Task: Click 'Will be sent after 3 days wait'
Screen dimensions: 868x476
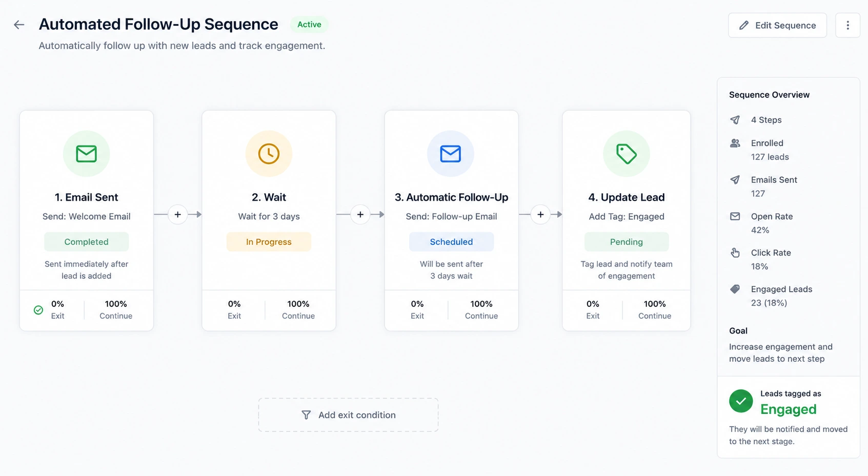Action: coord(451,270)
